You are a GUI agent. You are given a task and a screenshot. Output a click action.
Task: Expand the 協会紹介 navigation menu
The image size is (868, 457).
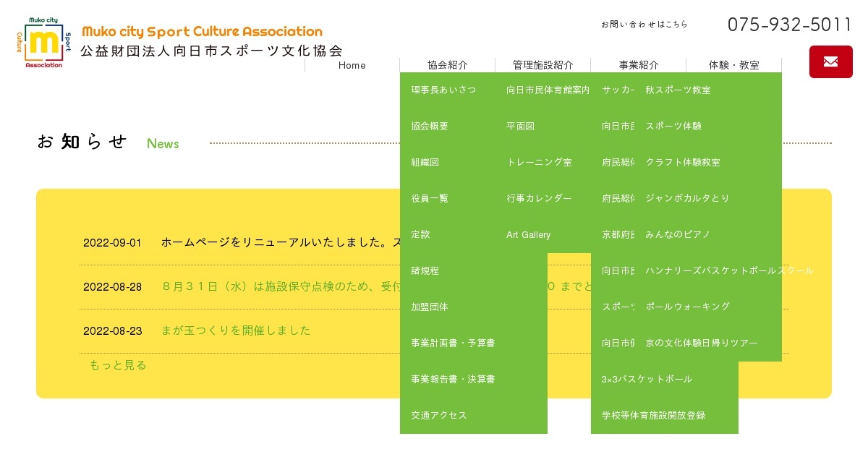(447, 65)
